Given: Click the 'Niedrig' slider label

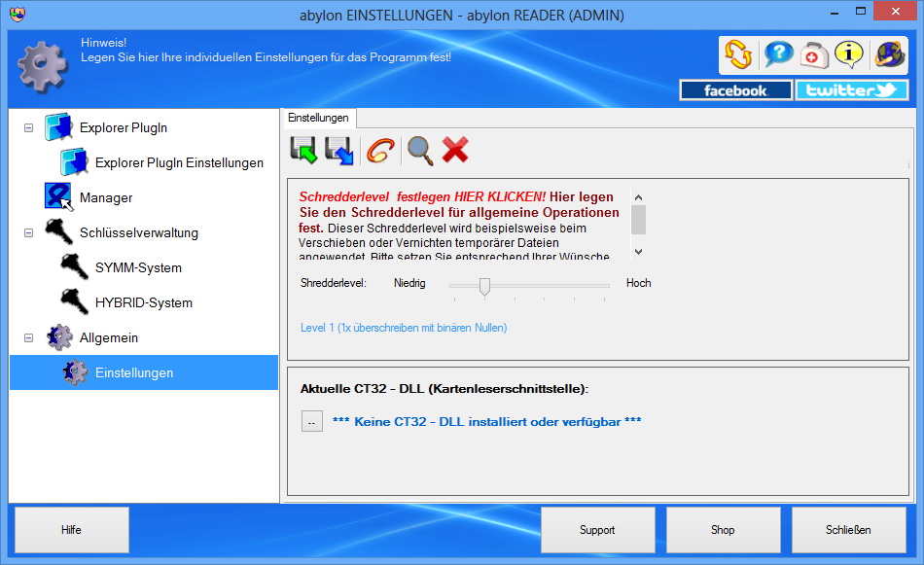Looking at the screenshot, I should point(409,283).
